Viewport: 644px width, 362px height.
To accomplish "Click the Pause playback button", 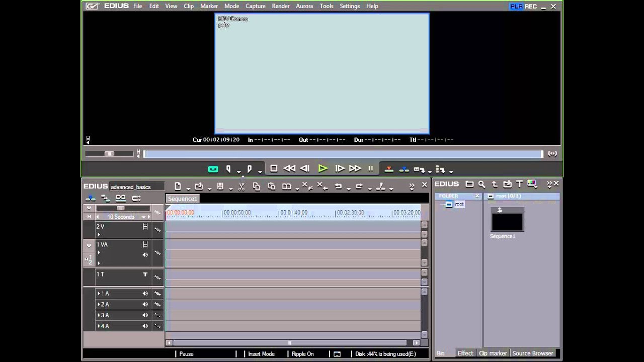I will tap(371, 169).
